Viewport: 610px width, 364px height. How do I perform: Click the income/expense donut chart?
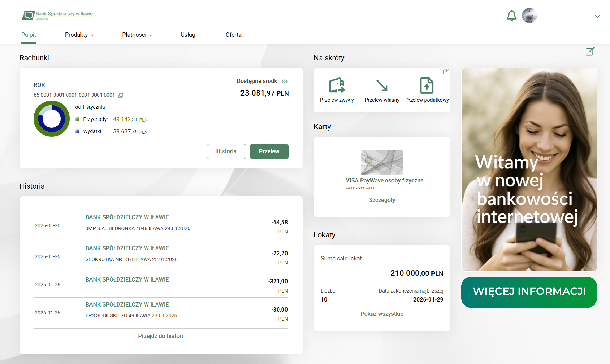(x=52, y=119)
